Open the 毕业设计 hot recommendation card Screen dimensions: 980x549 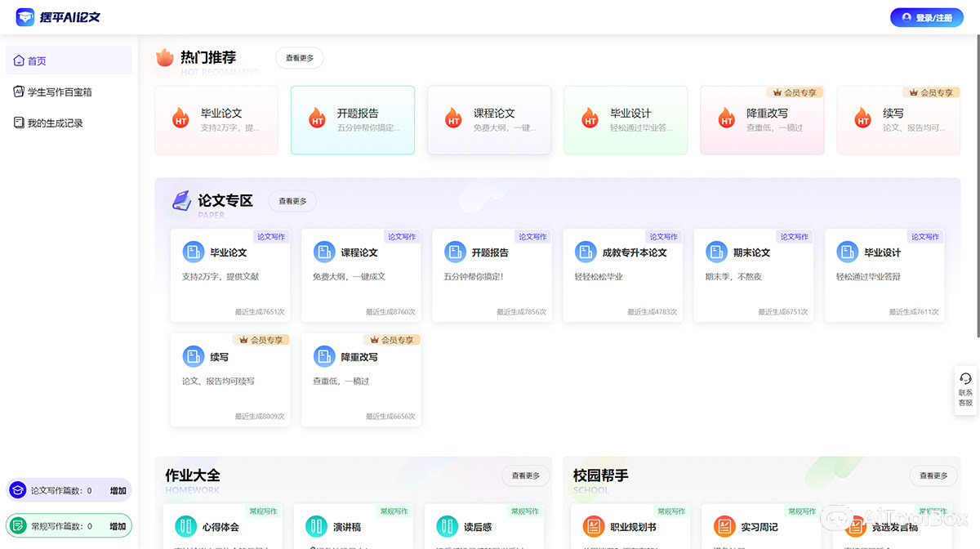coord(625,120)
